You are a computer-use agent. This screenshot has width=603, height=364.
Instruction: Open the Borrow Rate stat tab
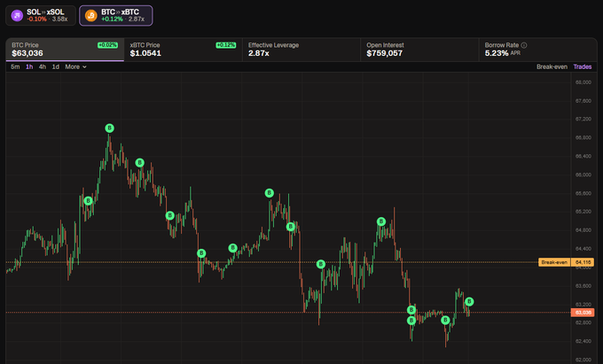537,50
